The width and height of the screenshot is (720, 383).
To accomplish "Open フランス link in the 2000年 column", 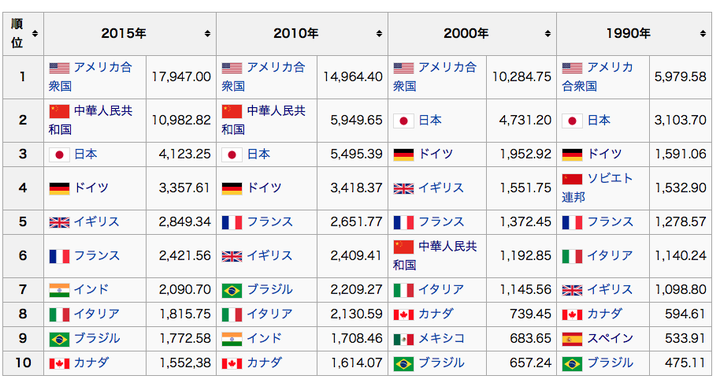I will pyautogui.click(x=441, y=222).
